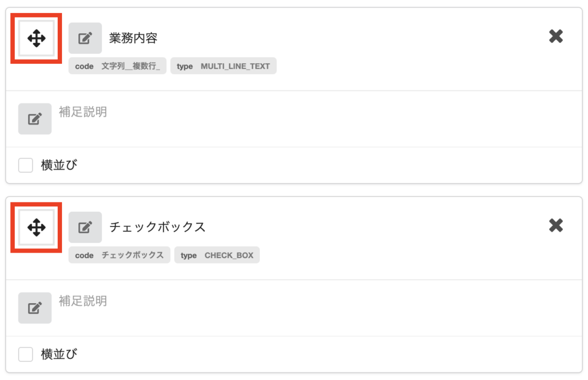Click the delete icon for チェックボックス field
The width and height of the screenshot is (588, 380).
(556, 225)
